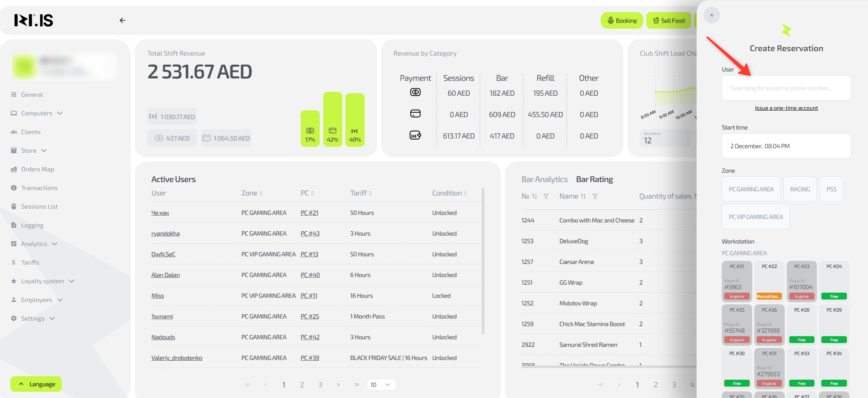Open the rows-per-page dropdown showing 10

click(381, 385)
